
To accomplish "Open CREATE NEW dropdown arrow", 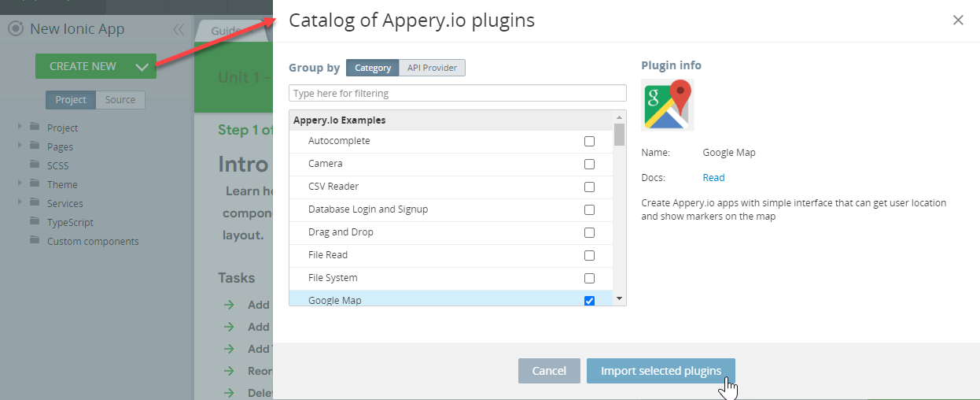I will (142, 67).
